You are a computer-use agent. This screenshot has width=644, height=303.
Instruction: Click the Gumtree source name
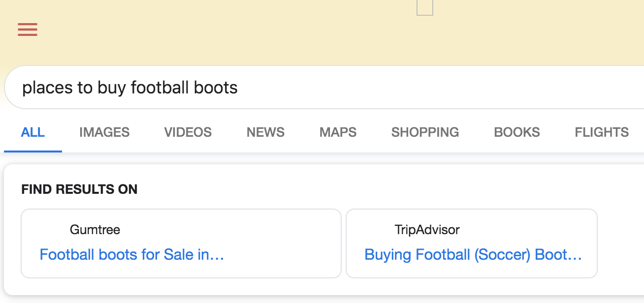pos(95,230)
